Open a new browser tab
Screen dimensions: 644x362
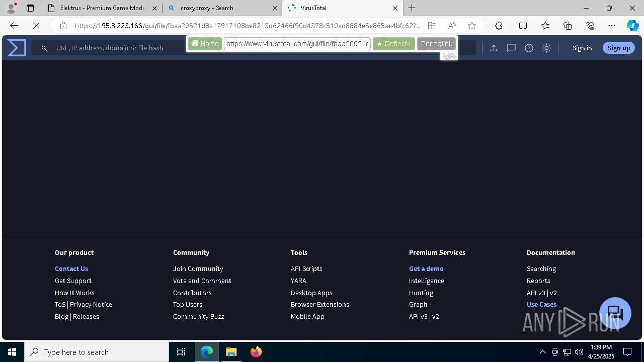click(x=412, y=8)
